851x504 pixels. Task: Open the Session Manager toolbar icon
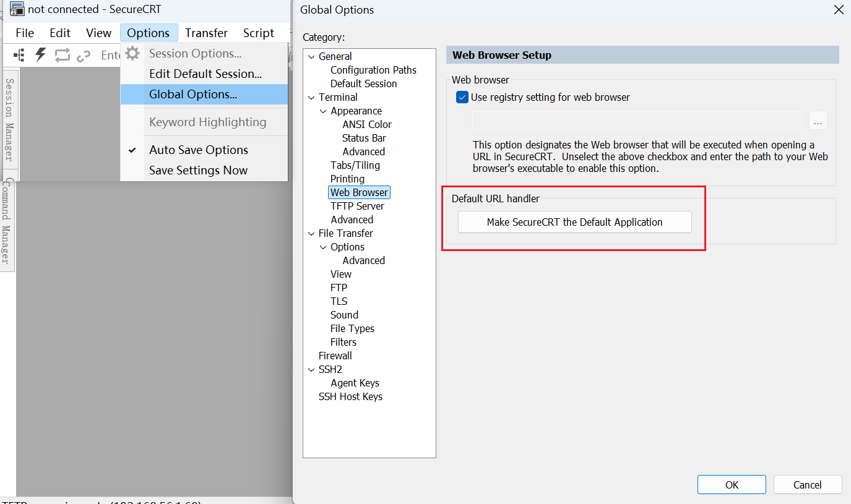point(19,55)
